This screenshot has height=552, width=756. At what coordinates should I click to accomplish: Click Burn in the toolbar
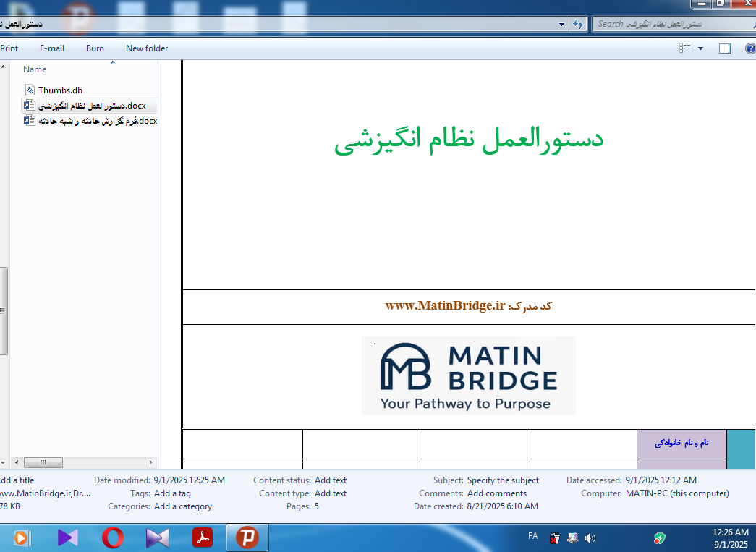[x=95, y=48]
